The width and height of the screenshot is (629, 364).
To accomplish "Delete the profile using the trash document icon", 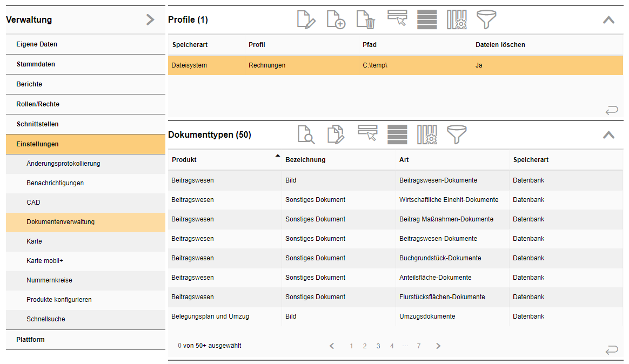I will coord(366,20).
